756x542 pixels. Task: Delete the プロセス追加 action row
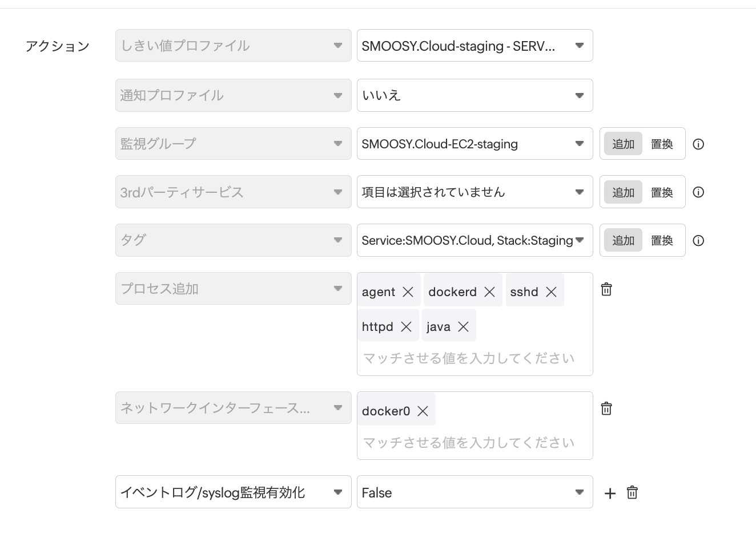[606, 289]
